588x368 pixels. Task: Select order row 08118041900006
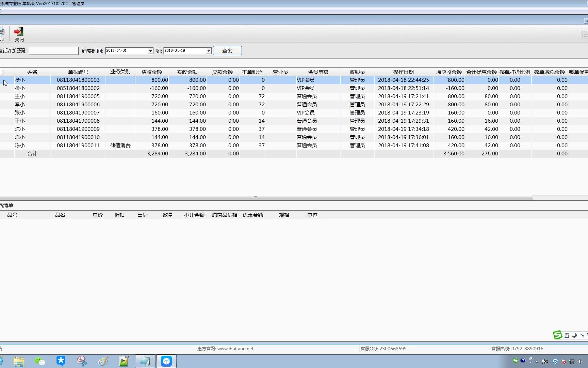tap(294, 105)
